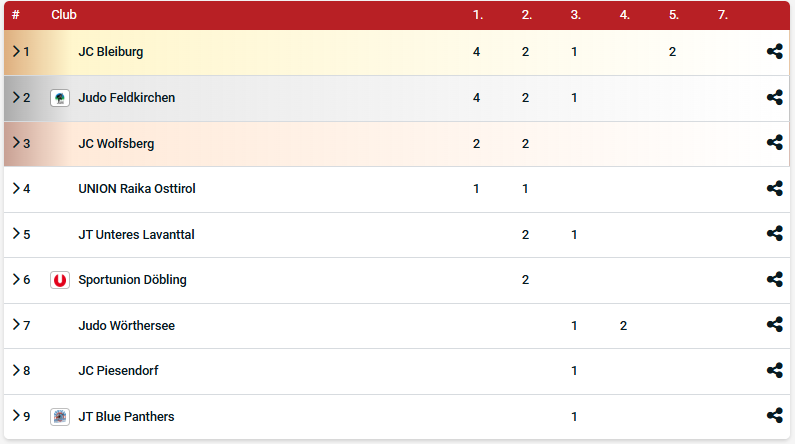Click the Club column header
Viewport: 795px width, 444px height.
pos(64,15)
